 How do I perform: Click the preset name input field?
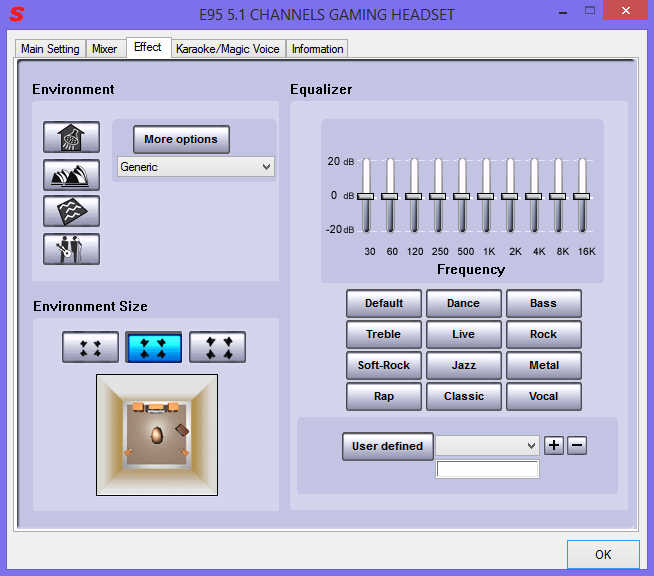pyautogui.click(x=488, y=469)
